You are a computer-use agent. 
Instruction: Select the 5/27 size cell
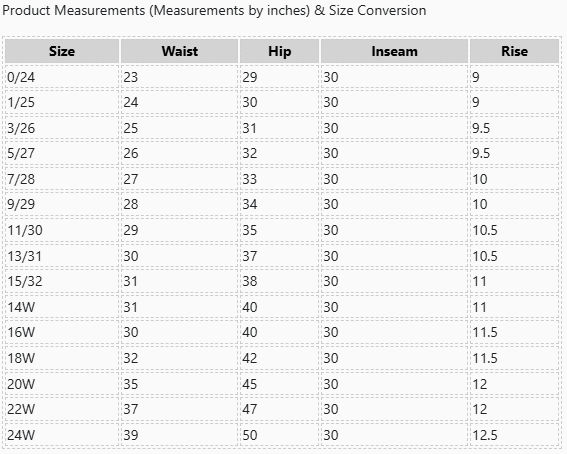point(62,153)
